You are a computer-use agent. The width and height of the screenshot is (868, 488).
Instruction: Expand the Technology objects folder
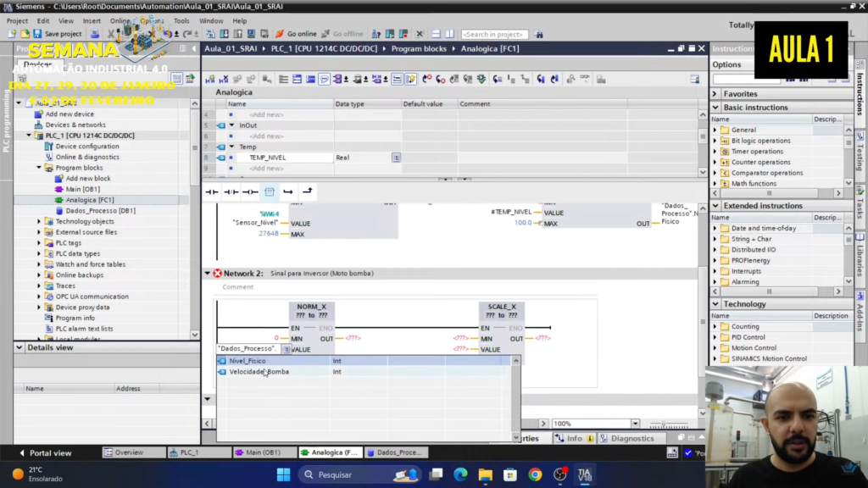(39, 221)
